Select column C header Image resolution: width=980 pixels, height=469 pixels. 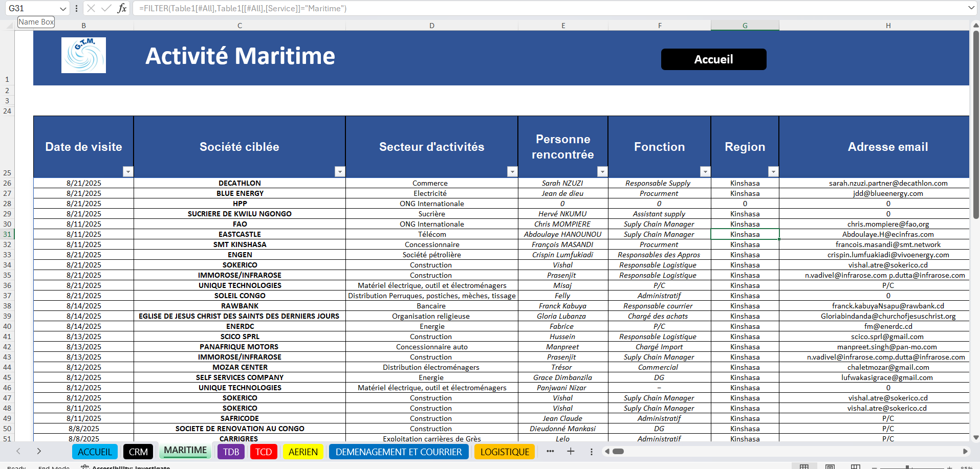[239, 26]
